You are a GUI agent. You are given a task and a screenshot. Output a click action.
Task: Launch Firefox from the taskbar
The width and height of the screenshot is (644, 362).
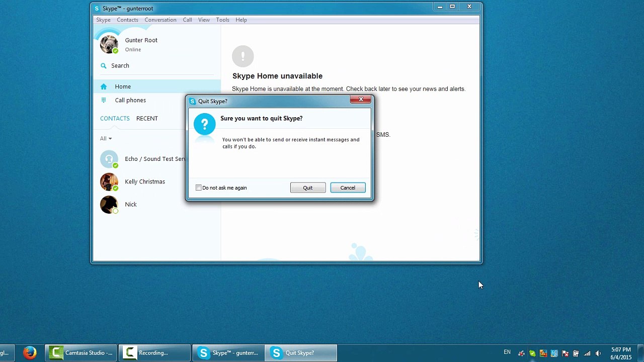(x=30, y=352)
